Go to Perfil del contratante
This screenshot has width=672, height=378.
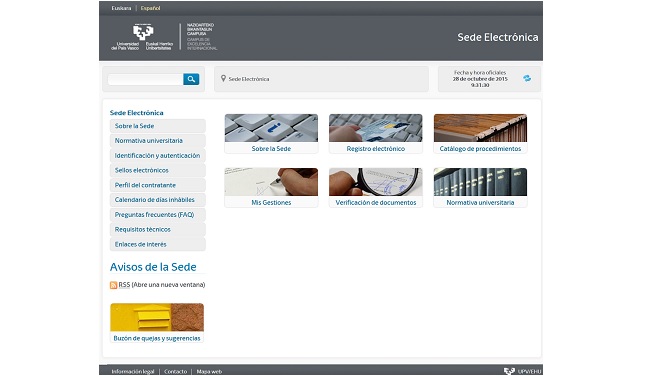coord(158,185)
